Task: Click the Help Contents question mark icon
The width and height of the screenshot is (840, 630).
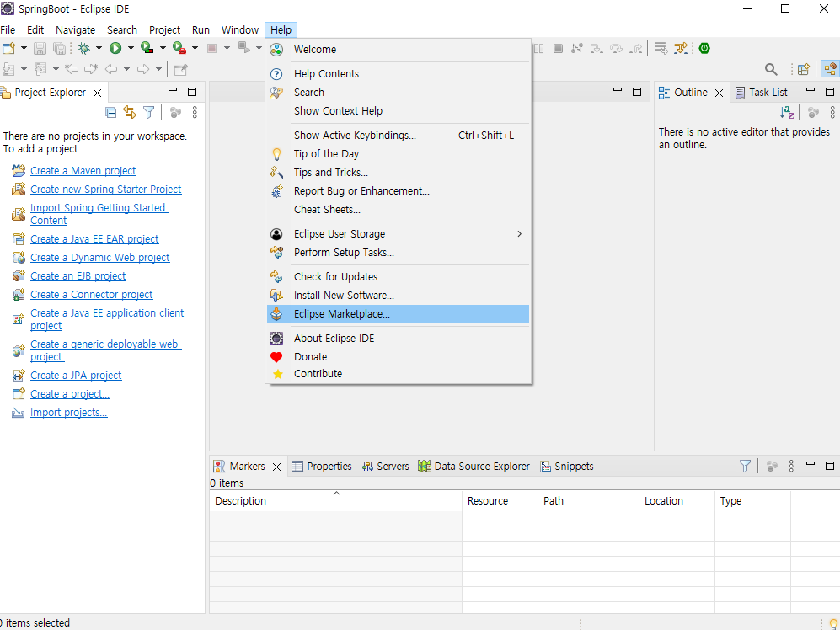Action: pyautogui.click(x=276, y=74)
